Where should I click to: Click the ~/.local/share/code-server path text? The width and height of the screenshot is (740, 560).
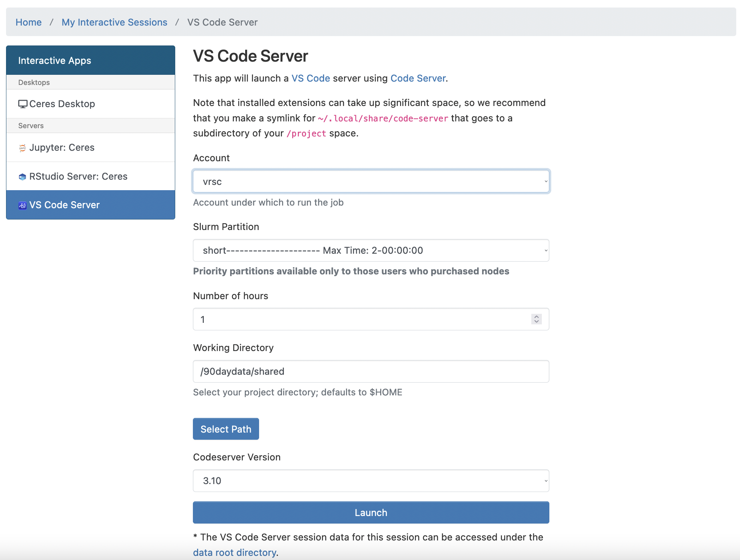(383, 118)
